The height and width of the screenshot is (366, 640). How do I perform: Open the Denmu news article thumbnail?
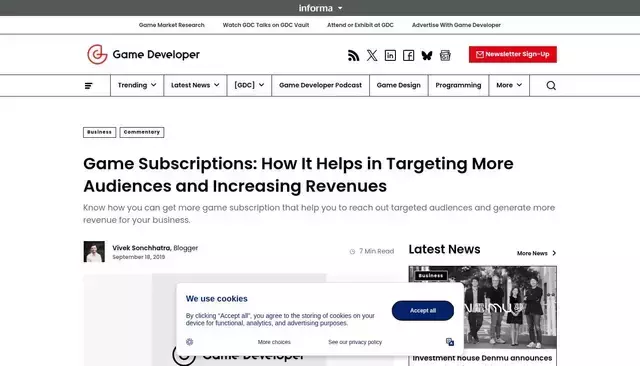[x=482, y=308]
